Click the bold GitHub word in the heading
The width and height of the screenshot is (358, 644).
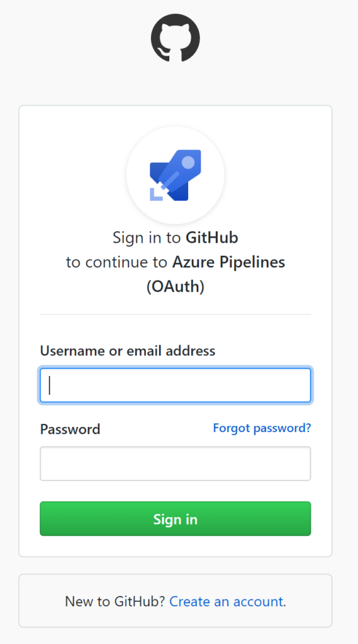pyautogui.click(x=212, y=237)
